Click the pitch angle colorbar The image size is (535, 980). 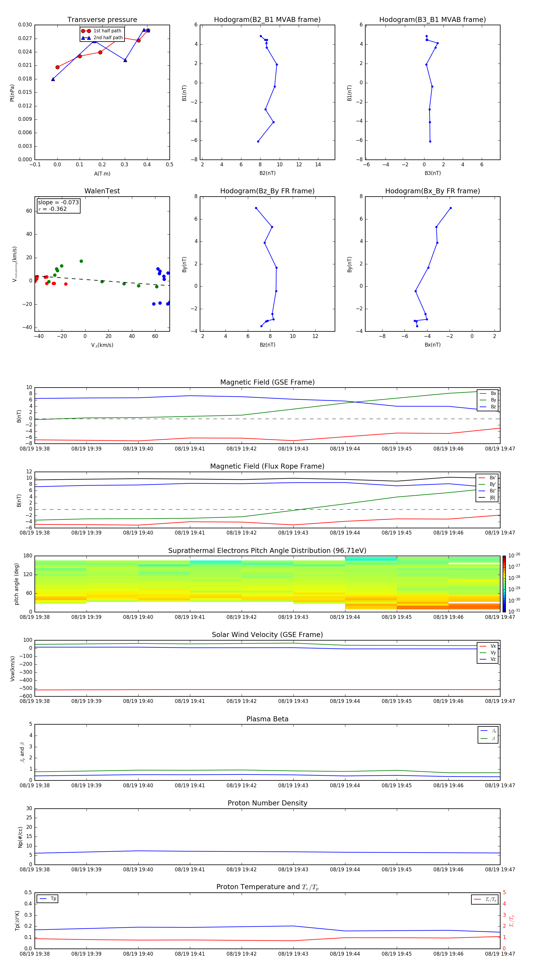pyautogui.click(x=504, y=584)
